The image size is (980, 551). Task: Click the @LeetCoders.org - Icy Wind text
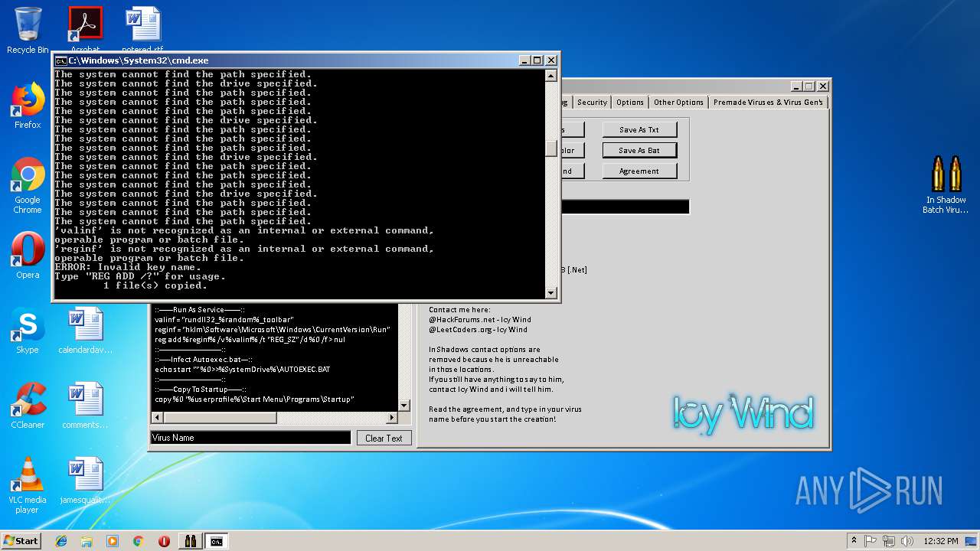click(478, 329)
